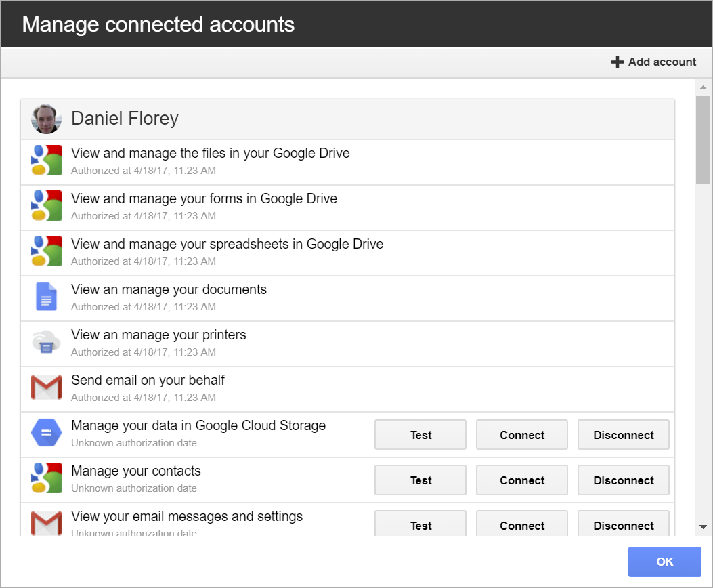The height and width of the screenshot is (588, 713).
Task: Click the Google Docs document icon
Action: pos(46,297)
